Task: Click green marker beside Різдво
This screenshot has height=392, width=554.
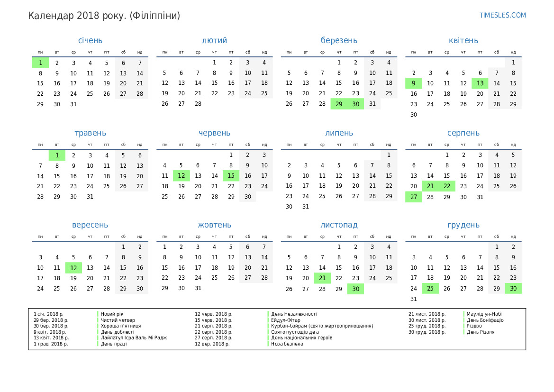Action: [x=464, y=326]
